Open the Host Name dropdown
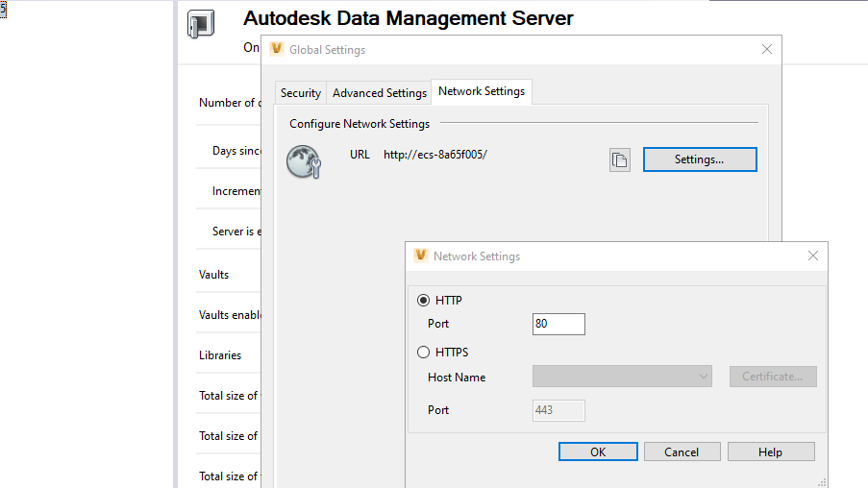Viewport: 868px width, 488px height. click(622, 377)
